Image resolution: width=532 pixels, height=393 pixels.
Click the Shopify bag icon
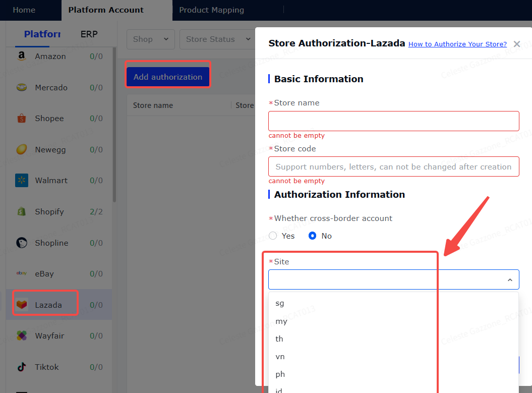pos(22,211)
